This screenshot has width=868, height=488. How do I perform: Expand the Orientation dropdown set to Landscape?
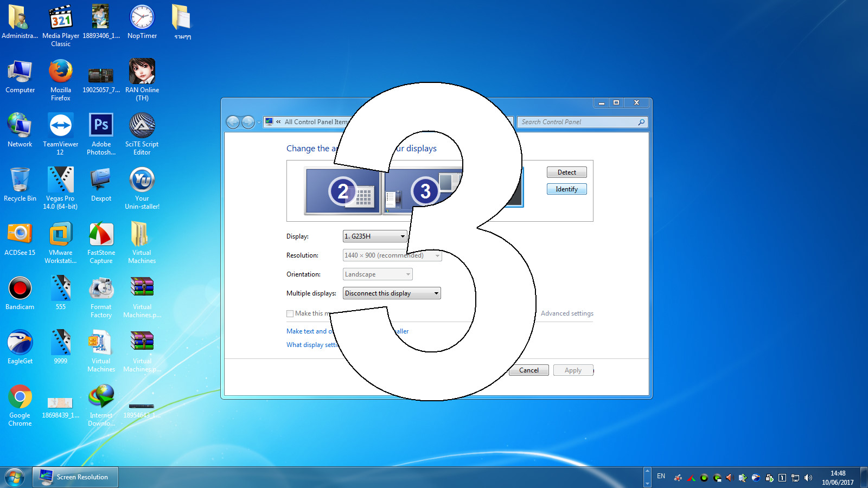pyautogui.click(x=378, y=274)
